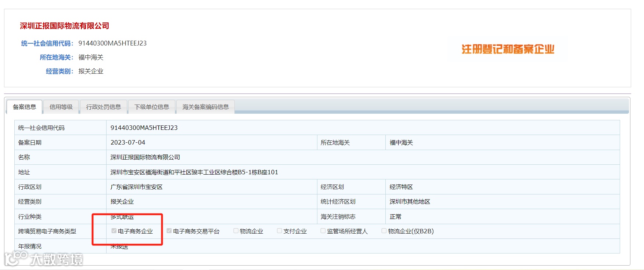Open the 下级单位信息 tab
This screenshot has width=644, height=270.
point(152,107)
